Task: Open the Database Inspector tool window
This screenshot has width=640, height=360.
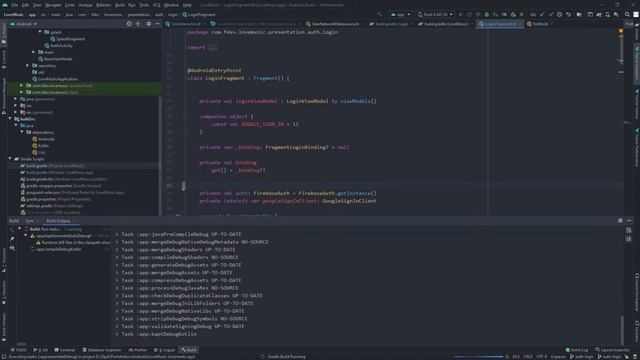Action: point(102,350)
